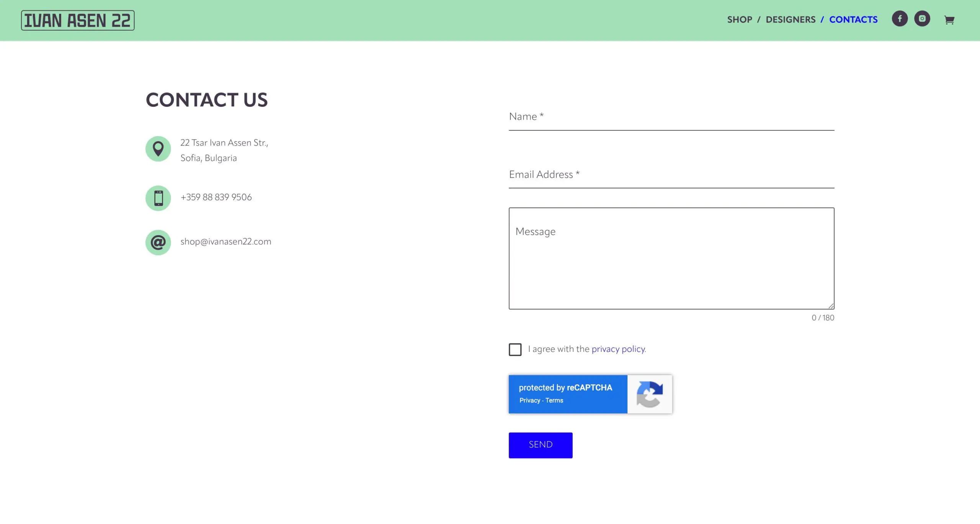Click the reCAPTCHA logo icon
Image resolution: width=980 pixels, height=524 pixels.
click(x=649, y=394)
